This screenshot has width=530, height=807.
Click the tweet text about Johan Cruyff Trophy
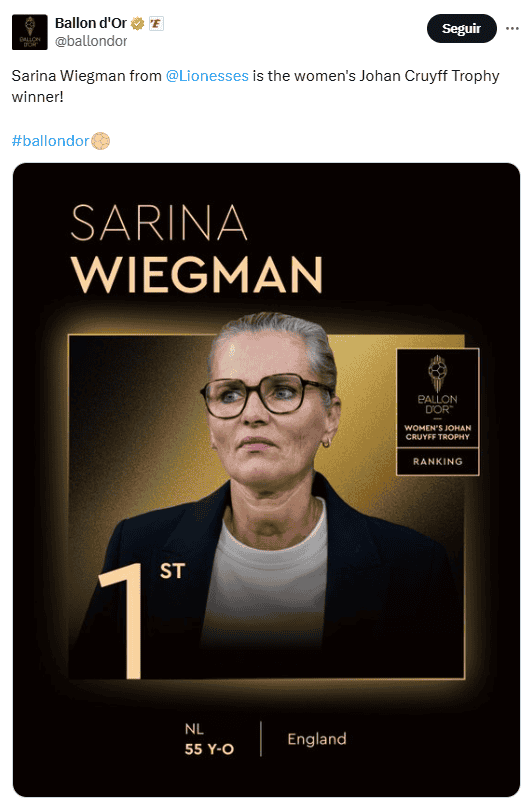[255, 86]
